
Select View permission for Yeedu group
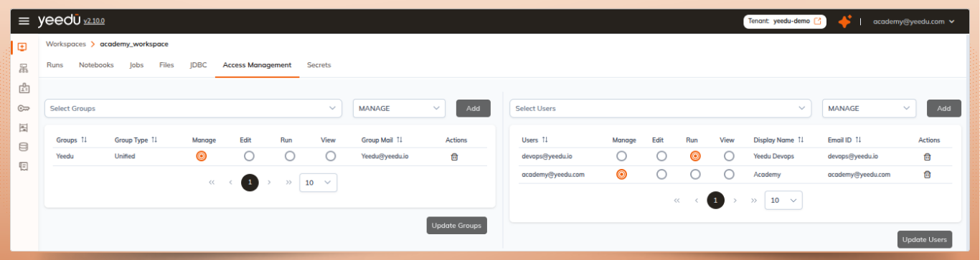(330, 155)
